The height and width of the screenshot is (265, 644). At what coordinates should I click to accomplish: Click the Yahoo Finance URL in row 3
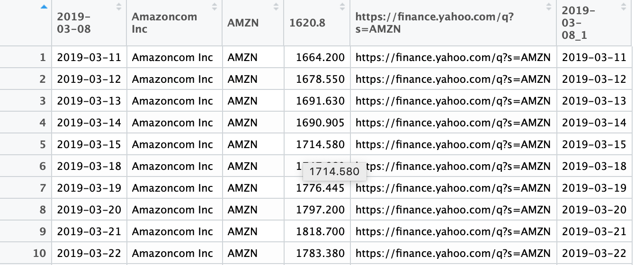453,101
